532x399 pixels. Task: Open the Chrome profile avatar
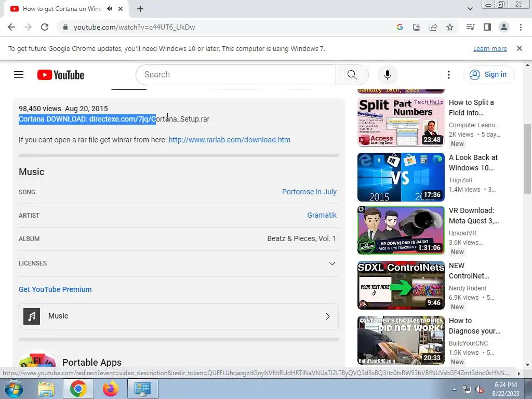click(x=504, y=27)
